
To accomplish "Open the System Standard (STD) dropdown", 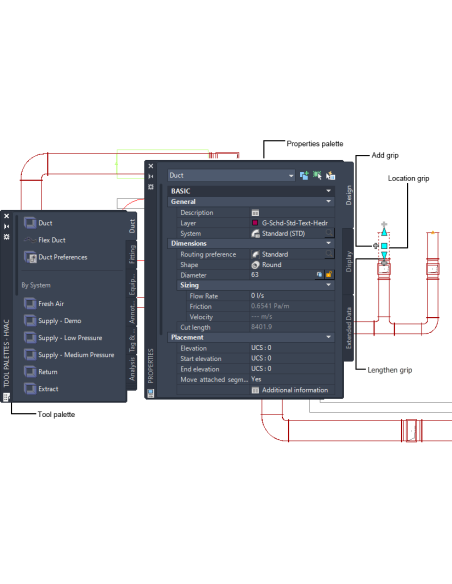I will tap(287, 234).
